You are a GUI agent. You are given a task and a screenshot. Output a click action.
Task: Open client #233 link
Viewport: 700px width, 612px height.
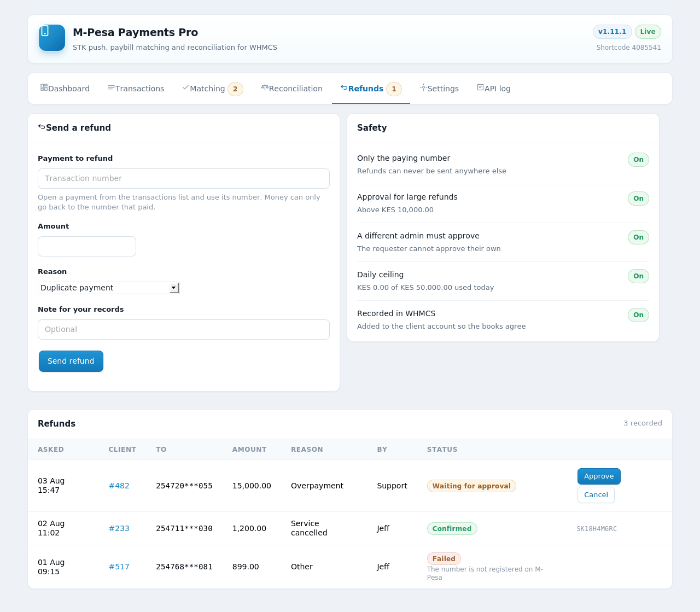tap(119, 528)
